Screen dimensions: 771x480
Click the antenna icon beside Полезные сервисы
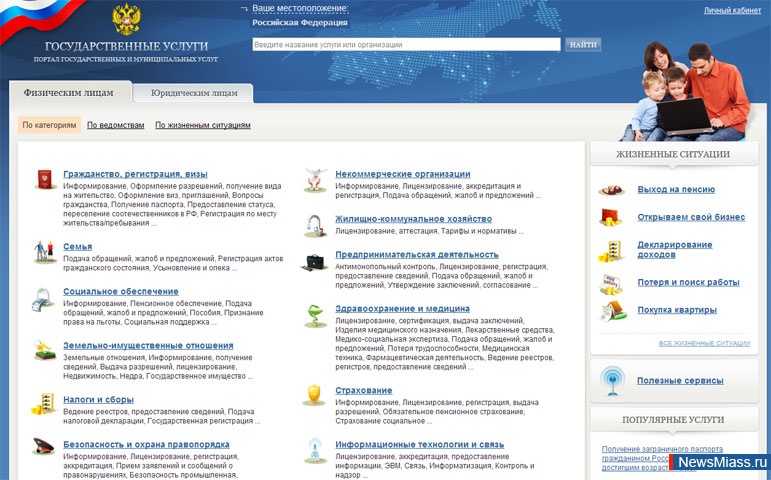(611, 380)
